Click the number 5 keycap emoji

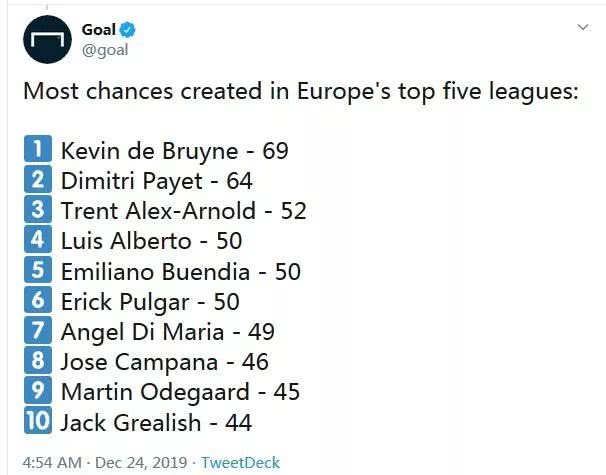[x=38, y=269]
